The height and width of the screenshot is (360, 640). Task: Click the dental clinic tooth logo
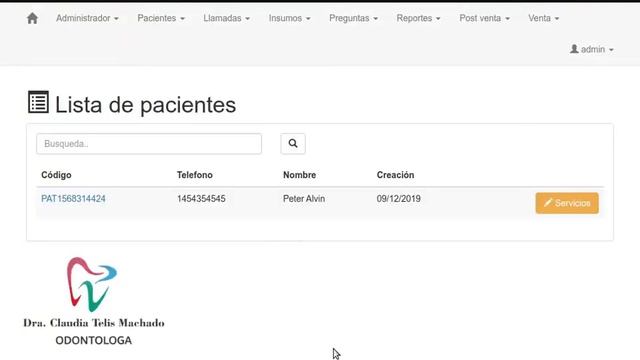pos(92,284)
